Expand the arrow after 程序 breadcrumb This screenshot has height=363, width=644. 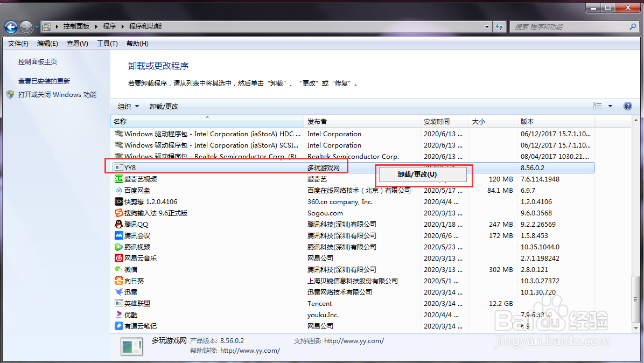122,27
